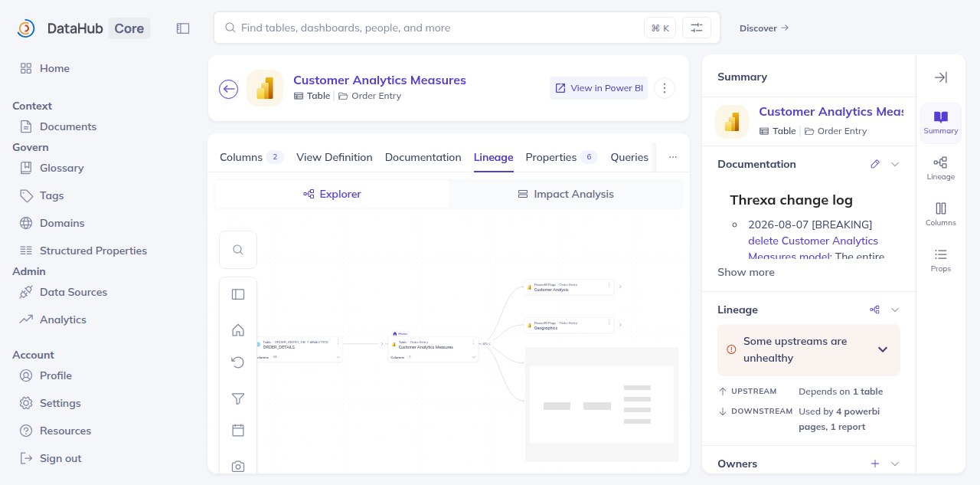Collapse the right summary panel
This screenshot has height=485, width=980.
click(x=941, y=77)
